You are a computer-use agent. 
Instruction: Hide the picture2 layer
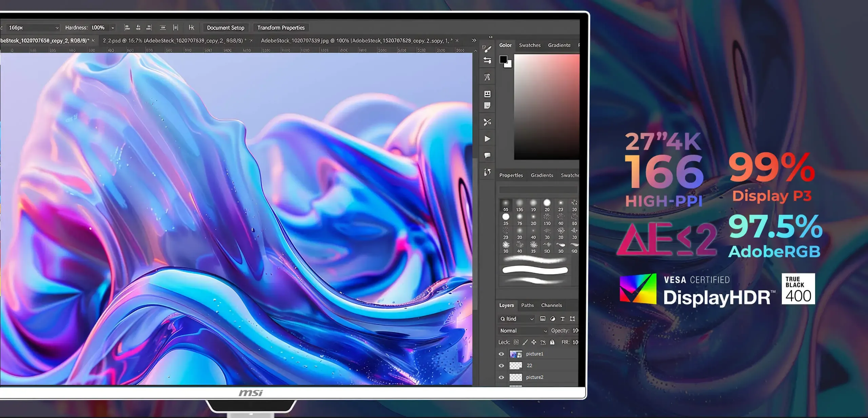point(501,377)
